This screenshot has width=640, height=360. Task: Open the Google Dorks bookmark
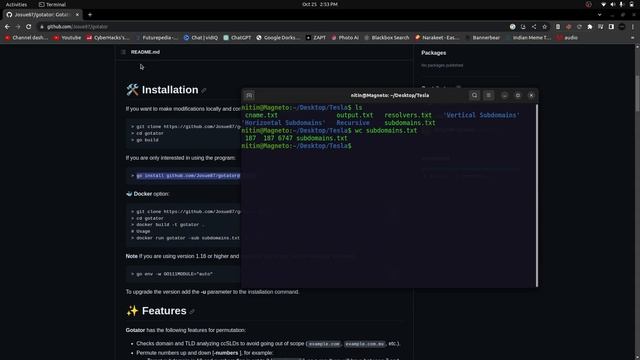tap(278, 38)
